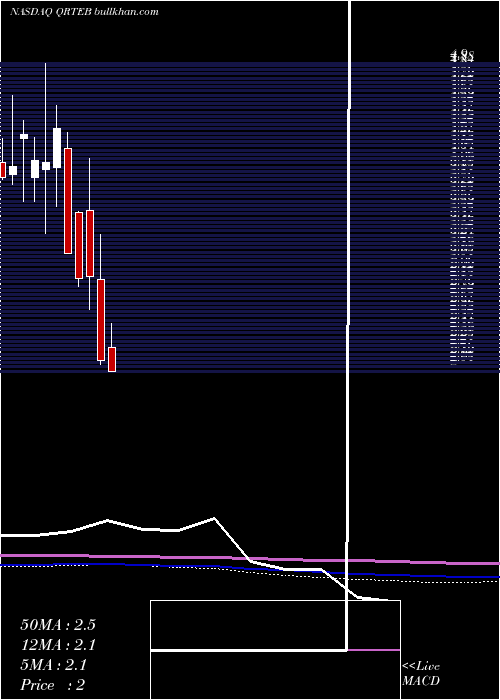Click the '50MA : 2.5' label
Image resolution: width=500 pixels, height=700 pixels.
point(58,625)
